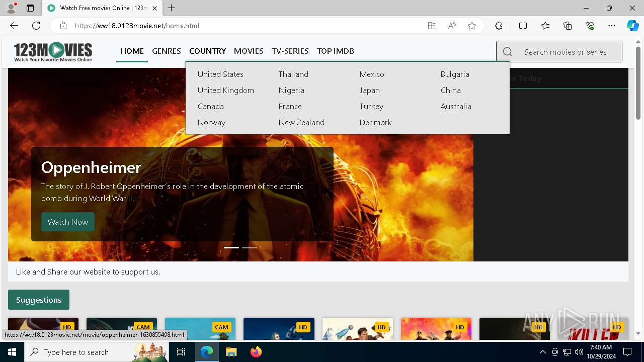Pick Turkey in the country dropdown

(x=371, y=106)
